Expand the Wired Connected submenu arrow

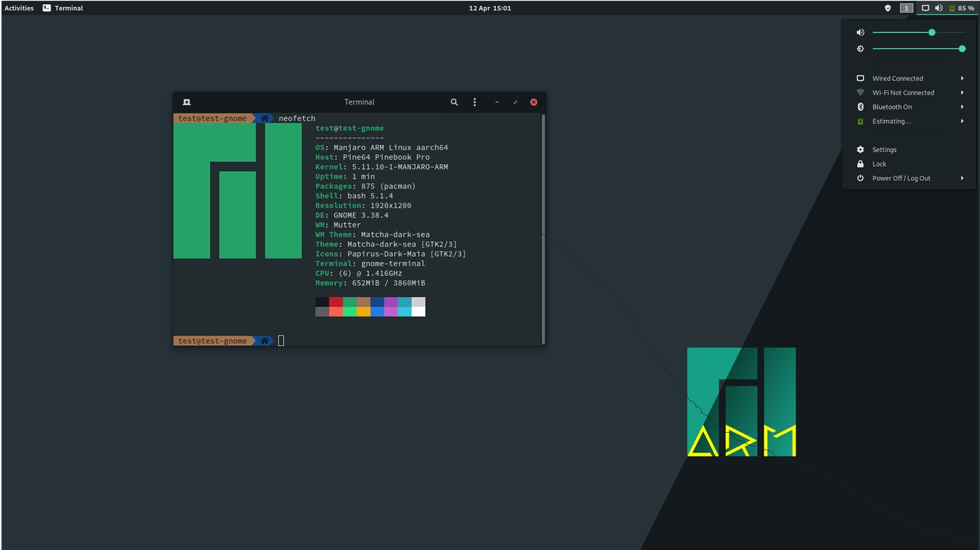tap(962, 78)
